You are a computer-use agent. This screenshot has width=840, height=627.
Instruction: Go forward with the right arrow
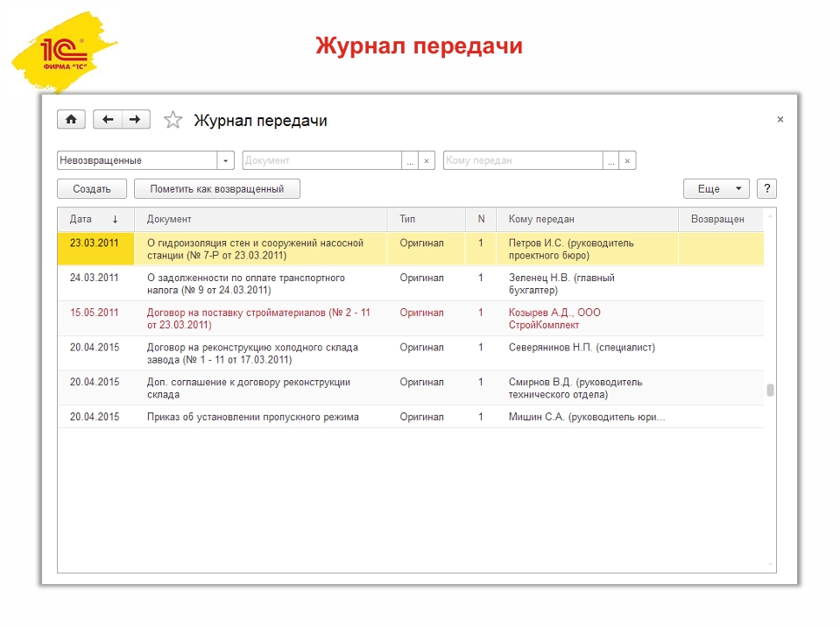136,120
